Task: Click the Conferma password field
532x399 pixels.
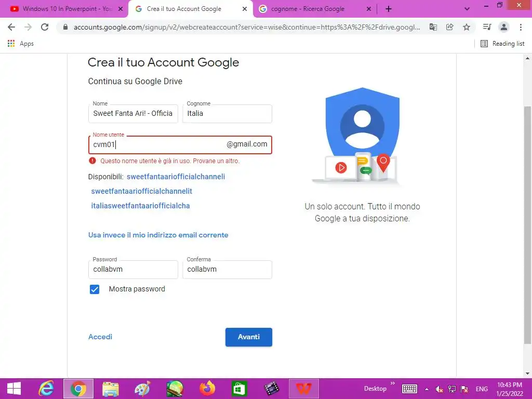Action: click(228, 270)
